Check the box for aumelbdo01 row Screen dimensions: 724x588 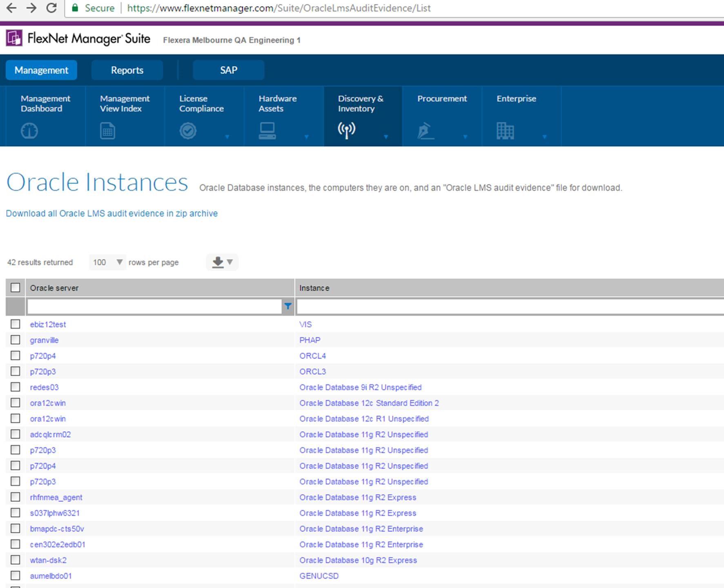tap(16, 575)
